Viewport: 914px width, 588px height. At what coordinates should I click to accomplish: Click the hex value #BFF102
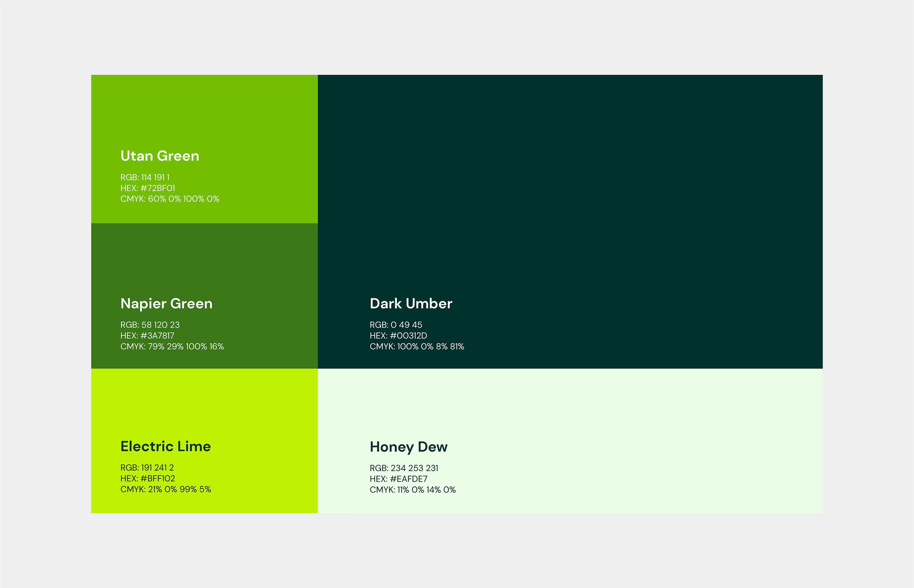[x=158, y=478]
